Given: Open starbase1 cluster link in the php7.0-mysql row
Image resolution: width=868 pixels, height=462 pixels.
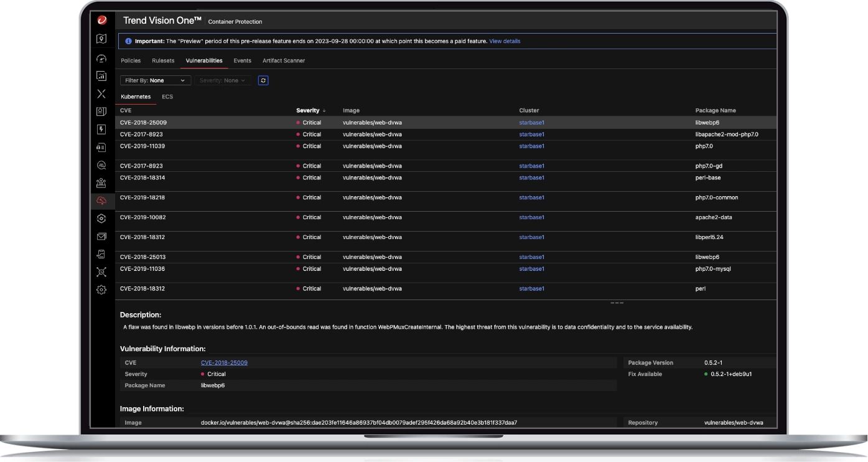Looking at the screenshot, I should pos(532,269).
